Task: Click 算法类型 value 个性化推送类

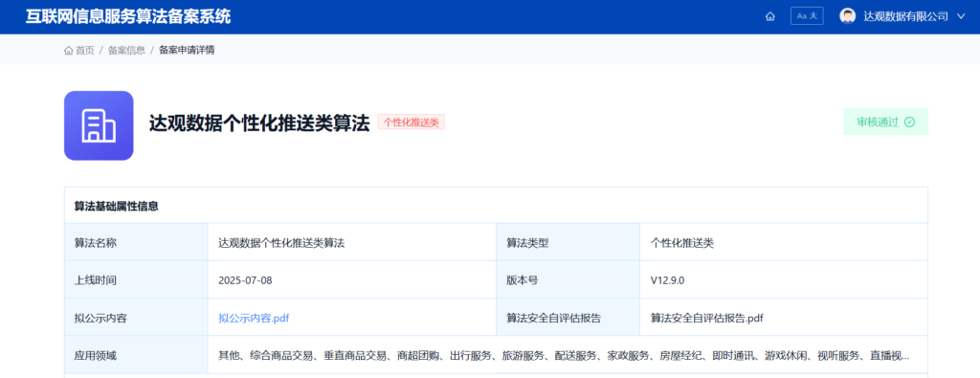Action: pos(681,243)
